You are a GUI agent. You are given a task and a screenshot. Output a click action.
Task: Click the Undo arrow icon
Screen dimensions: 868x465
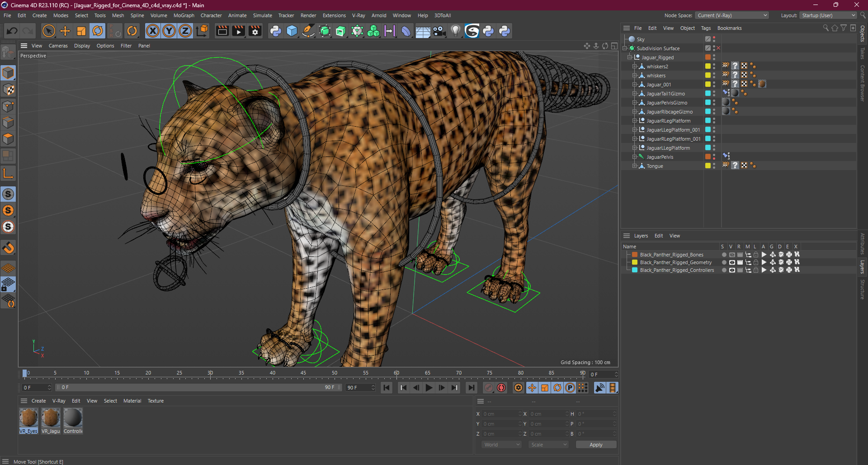[12, 31]
